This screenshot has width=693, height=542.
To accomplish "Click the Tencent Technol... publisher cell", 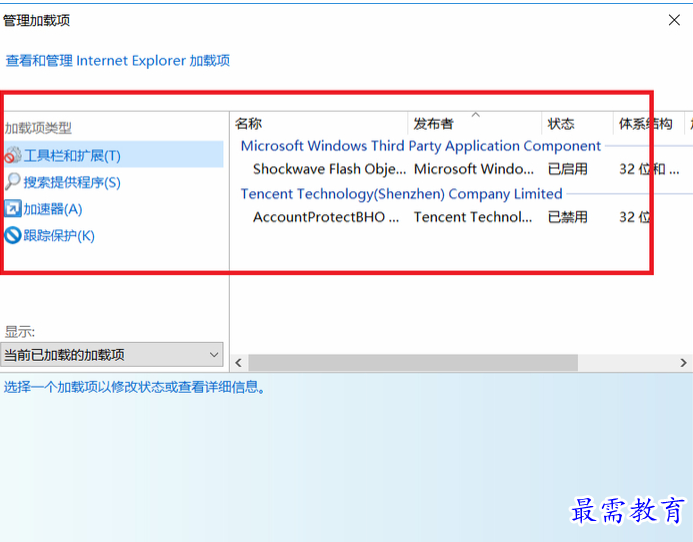I will [x=472, y=217].
